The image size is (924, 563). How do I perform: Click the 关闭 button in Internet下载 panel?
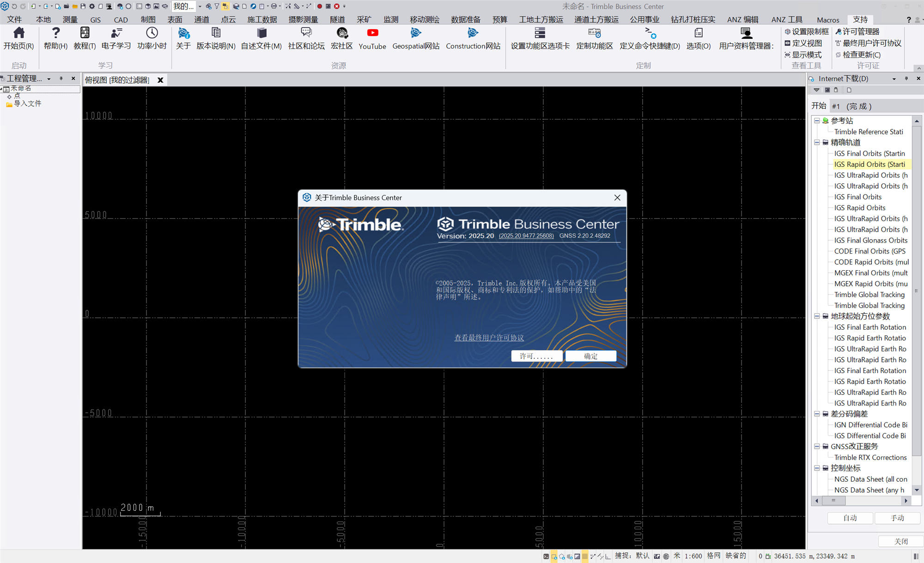click(901, 541)
